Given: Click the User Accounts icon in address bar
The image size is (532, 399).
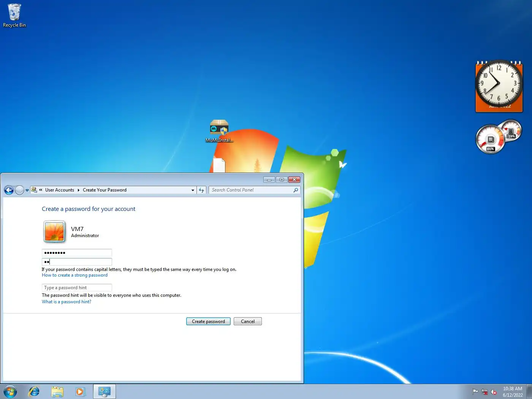Looking at the screenshot, I should coord(34,190).
